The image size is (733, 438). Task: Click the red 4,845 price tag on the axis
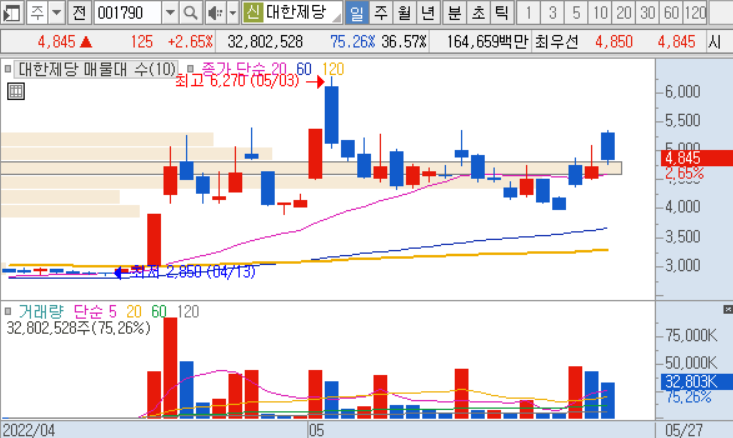pyautogui.click(x=697, y=158)
